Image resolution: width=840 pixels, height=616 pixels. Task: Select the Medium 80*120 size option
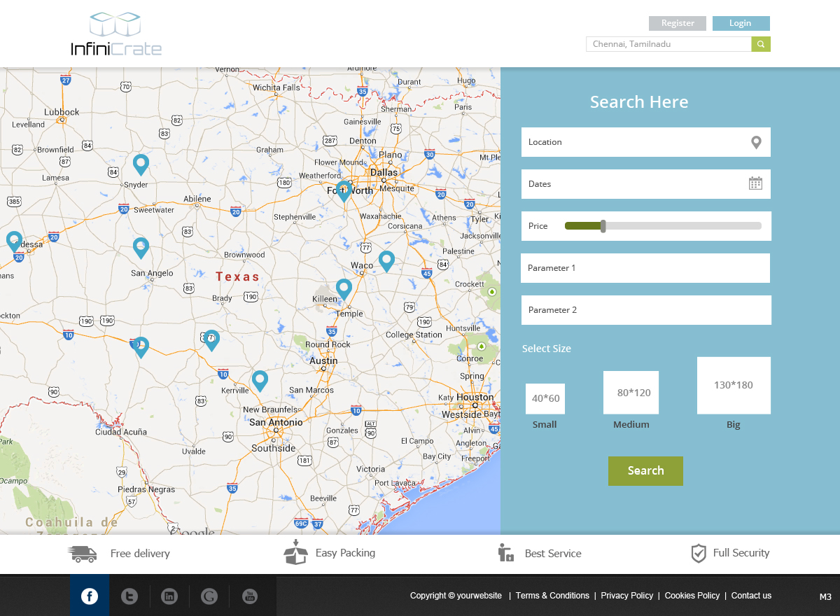click(631, 393)
